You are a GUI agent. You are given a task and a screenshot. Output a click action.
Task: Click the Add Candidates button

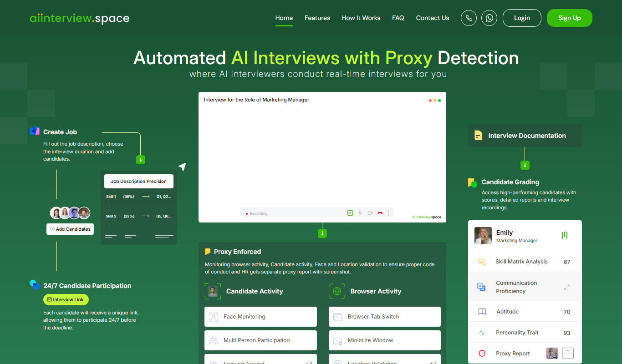[x=70, y=229]
